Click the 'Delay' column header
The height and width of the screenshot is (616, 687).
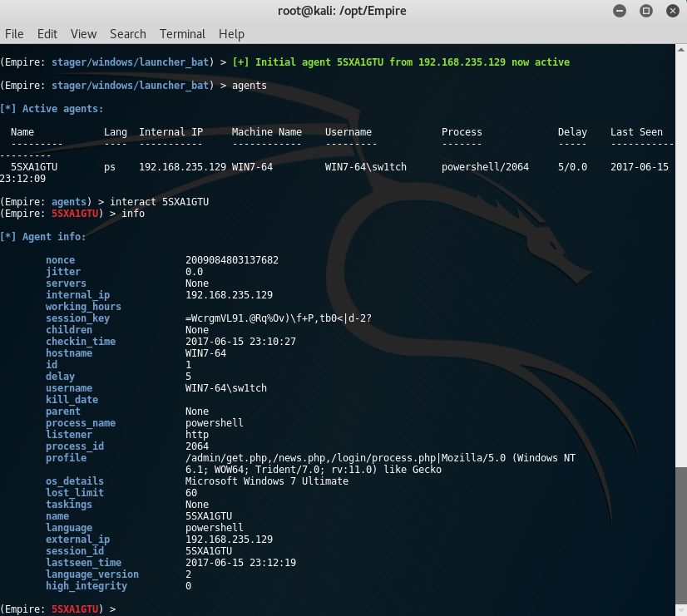[x=572, y=132]
